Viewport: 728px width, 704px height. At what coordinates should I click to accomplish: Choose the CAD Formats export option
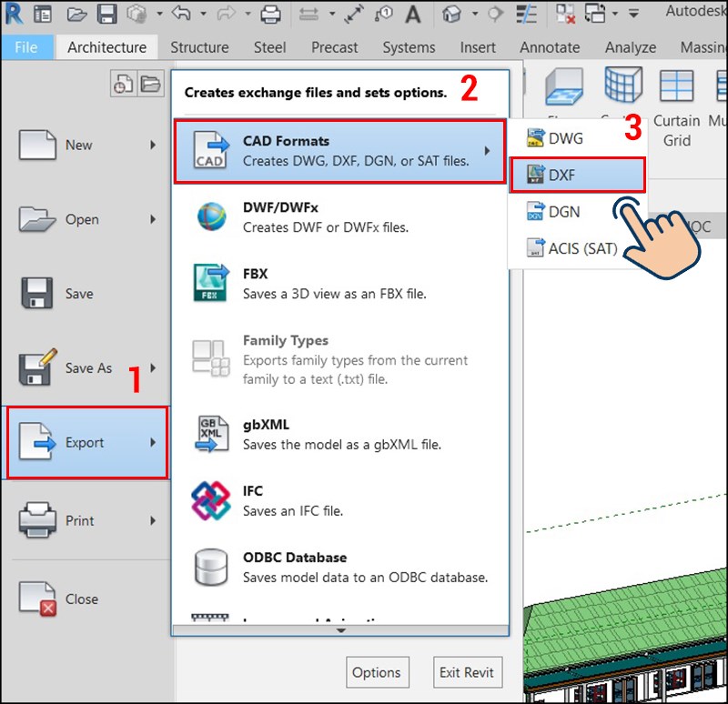click(339, 151)
